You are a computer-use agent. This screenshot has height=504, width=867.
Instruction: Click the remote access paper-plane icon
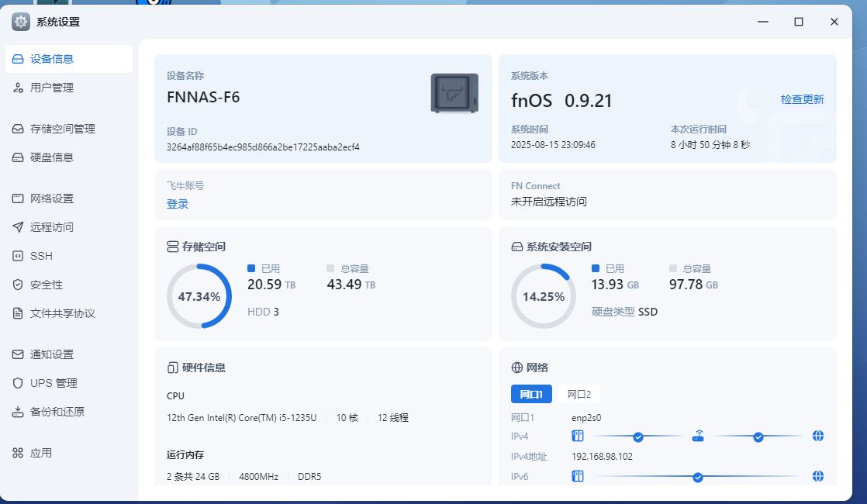[x=18, y=227]
